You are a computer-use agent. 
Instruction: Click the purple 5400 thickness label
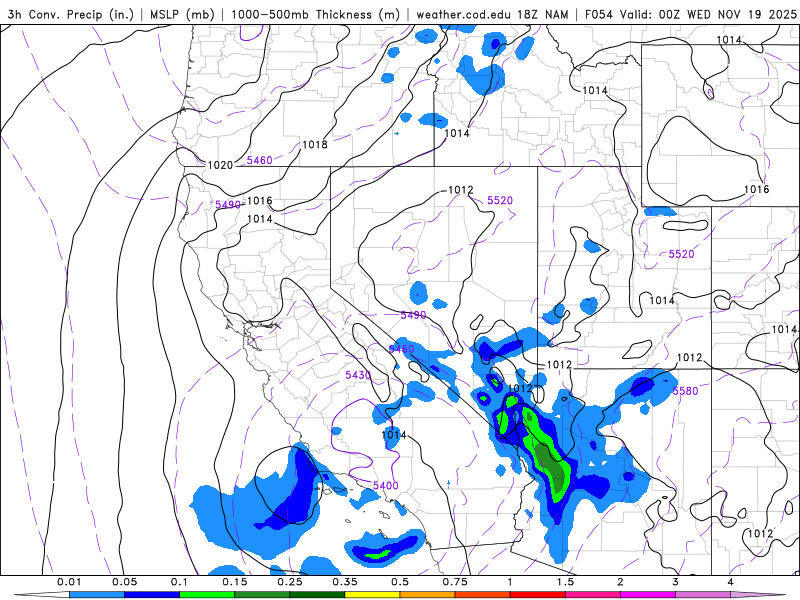tap(386, 485)
